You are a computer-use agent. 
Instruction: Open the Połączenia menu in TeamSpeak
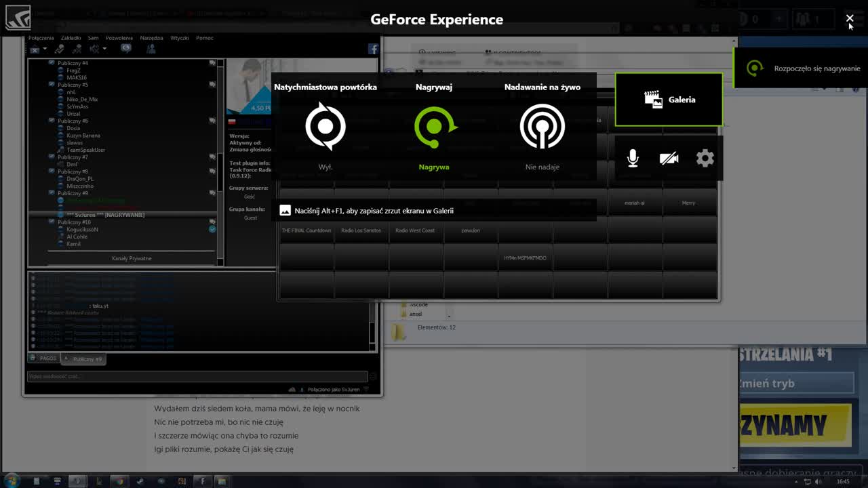pos(41,38)
